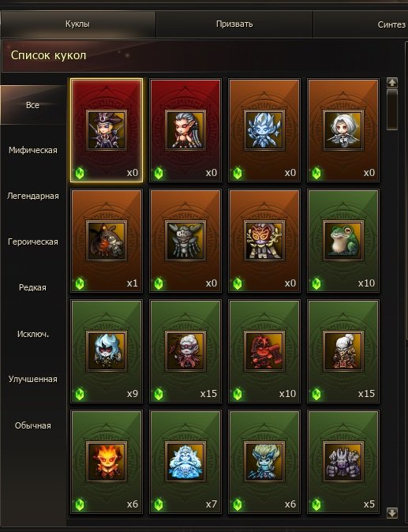Select the stone golem doll card
Image resolution: width=408 pixels, height=532 pixels.
coord(342,462)
